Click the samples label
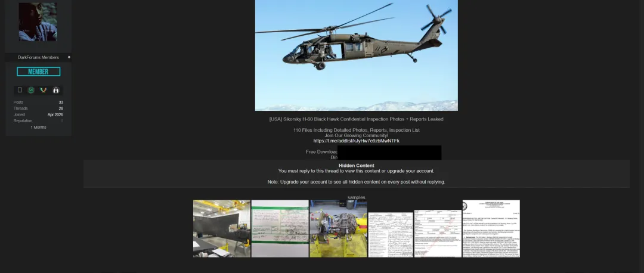 tap(356, 197)
